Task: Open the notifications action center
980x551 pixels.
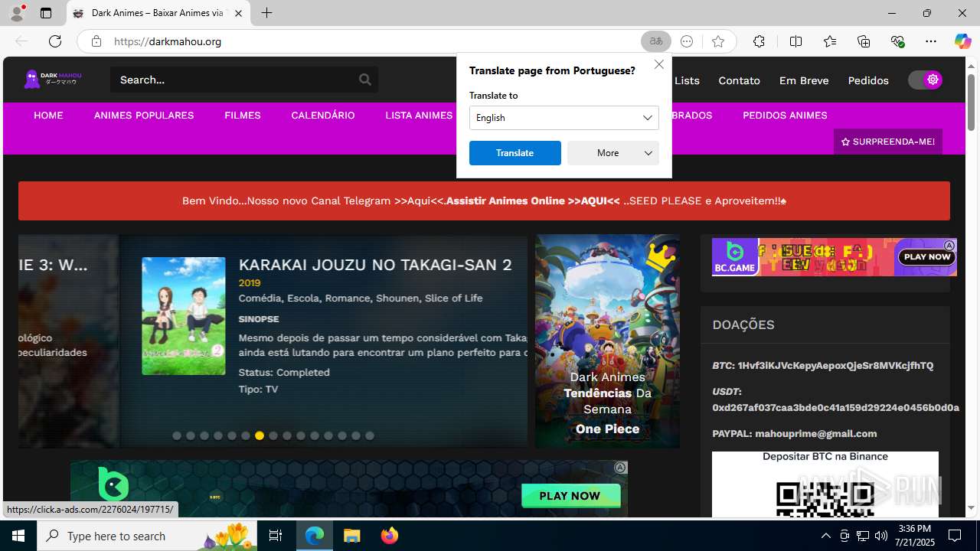Action: pyautogui.click(x=955, y=536)
